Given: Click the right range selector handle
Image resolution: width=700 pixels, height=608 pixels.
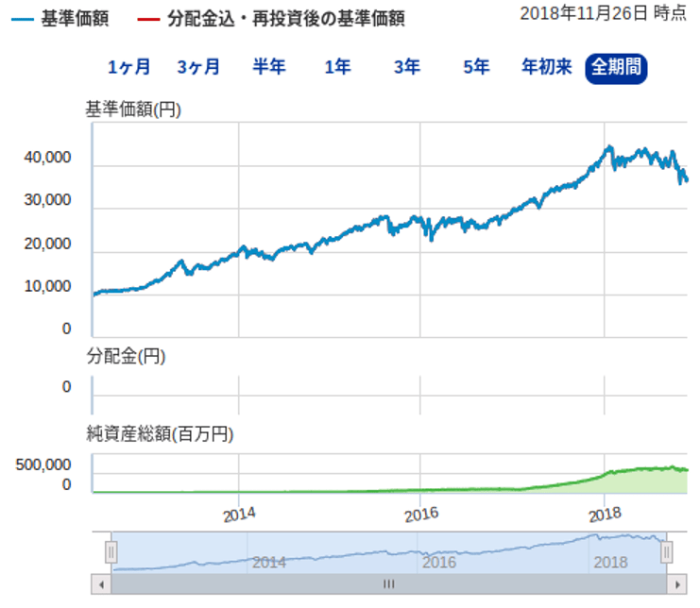Looking at the screenshot, I should 666,551.
